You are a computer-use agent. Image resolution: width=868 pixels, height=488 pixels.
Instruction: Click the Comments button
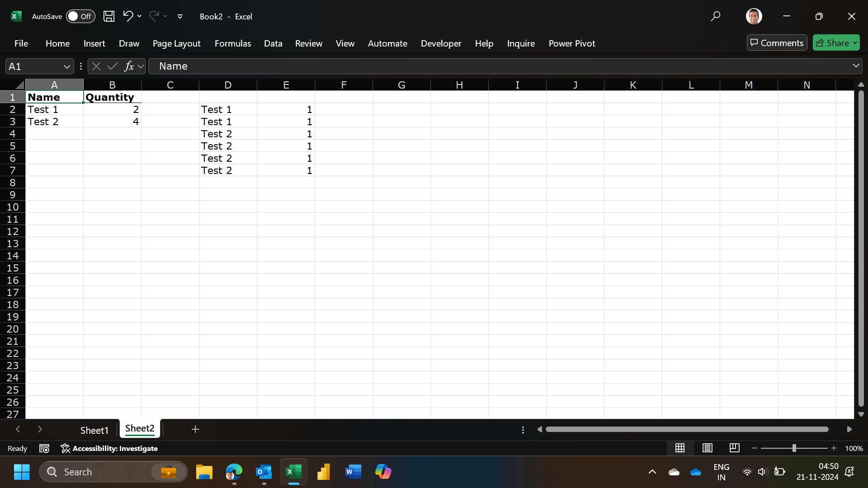[777, 42]
